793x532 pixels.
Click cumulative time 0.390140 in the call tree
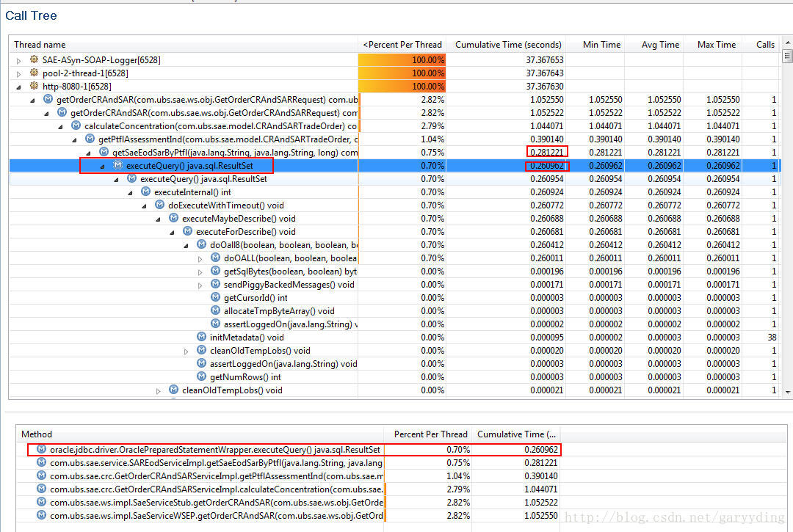coord(547,139)
